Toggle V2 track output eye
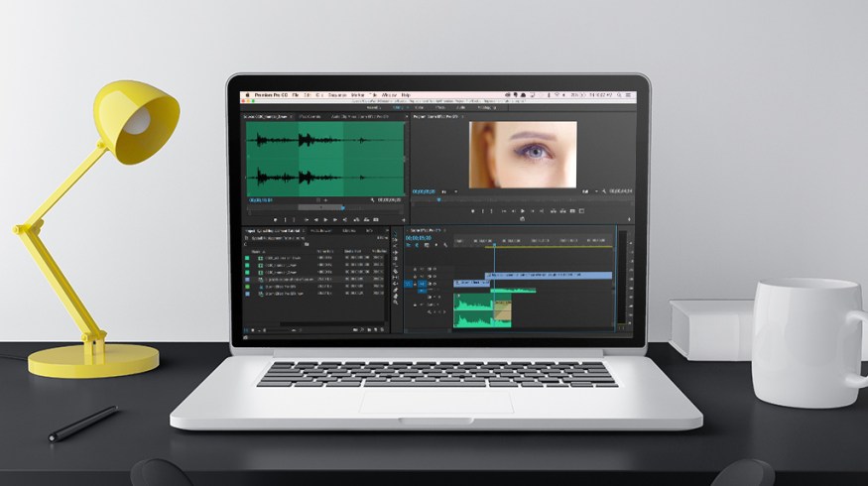Image resolution: width=868 pixels, height=486 pixels. click(434, 276)
